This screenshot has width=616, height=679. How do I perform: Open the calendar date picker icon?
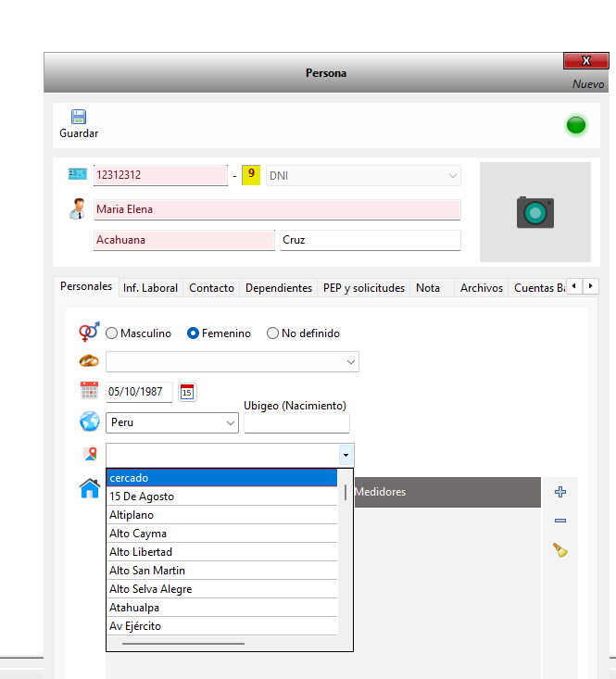tap(187, 392)
